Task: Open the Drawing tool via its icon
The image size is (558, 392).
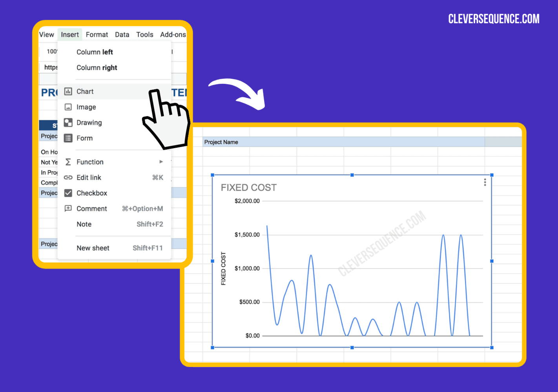Action: pyautogui.click(x=68, y=122)
